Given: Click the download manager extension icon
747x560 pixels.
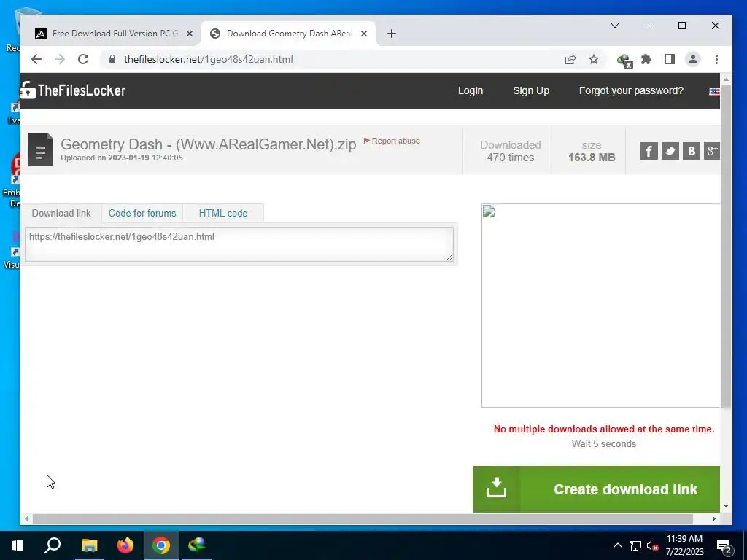Looking at the screenshot, I should click(624, 61).
